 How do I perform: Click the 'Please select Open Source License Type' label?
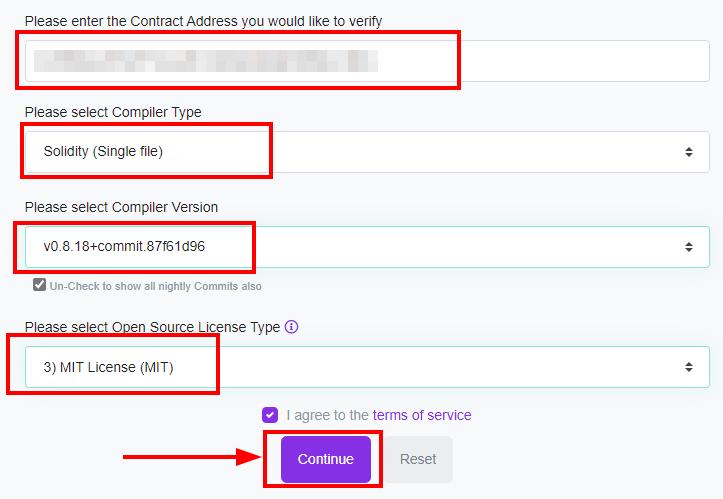coord(153,327)
